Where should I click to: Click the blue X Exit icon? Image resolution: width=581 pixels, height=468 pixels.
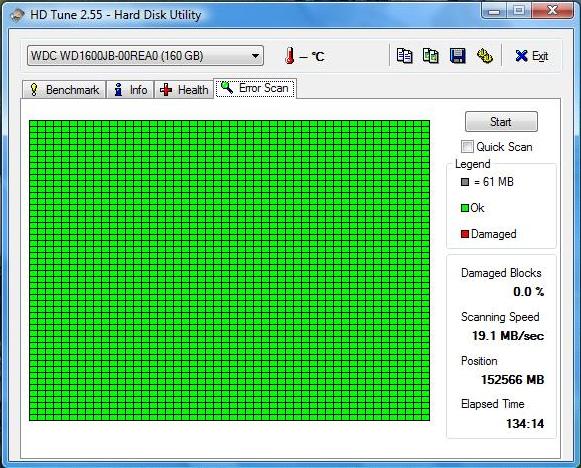click(x=521, y=56)
